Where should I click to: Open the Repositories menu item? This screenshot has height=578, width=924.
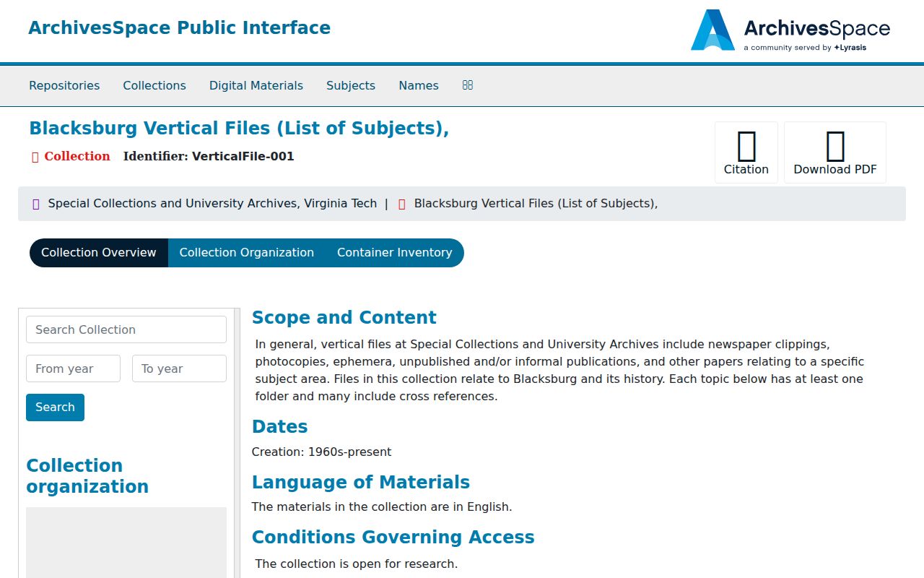point(64,85)
